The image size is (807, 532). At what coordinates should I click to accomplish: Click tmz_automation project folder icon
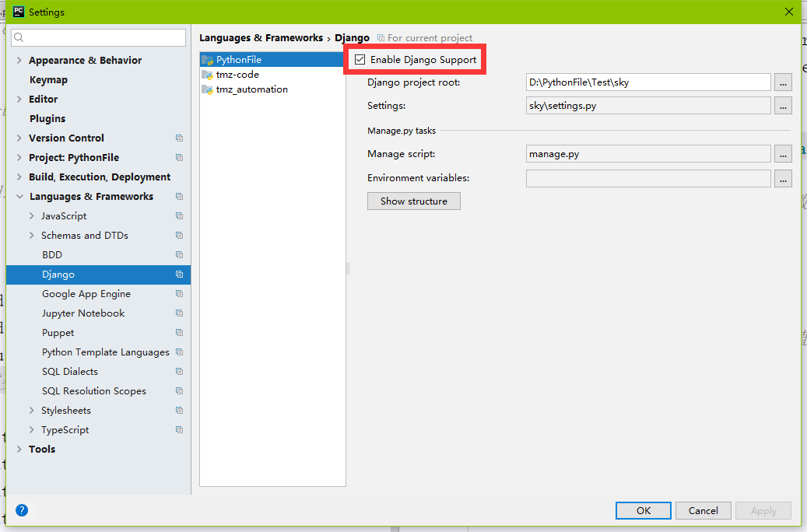pyautogui.click(x=208, y=90)
